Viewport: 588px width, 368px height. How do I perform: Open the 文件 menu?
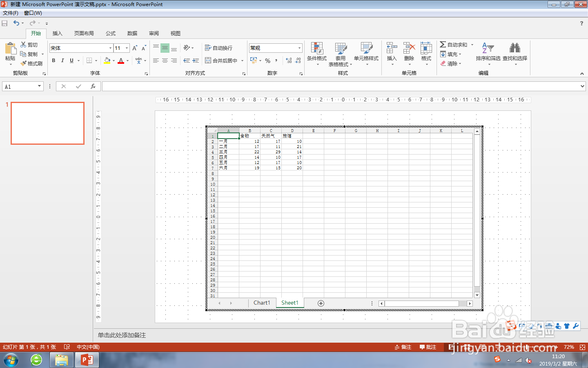(x=10, y=13)
